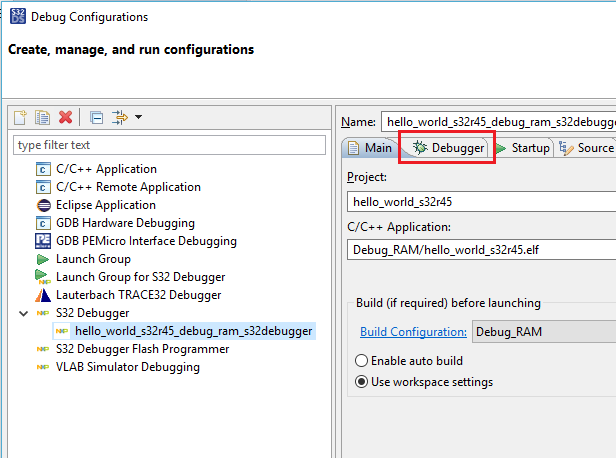Select Lauterbach TRACE32 Debugger entry

(138, 295)
